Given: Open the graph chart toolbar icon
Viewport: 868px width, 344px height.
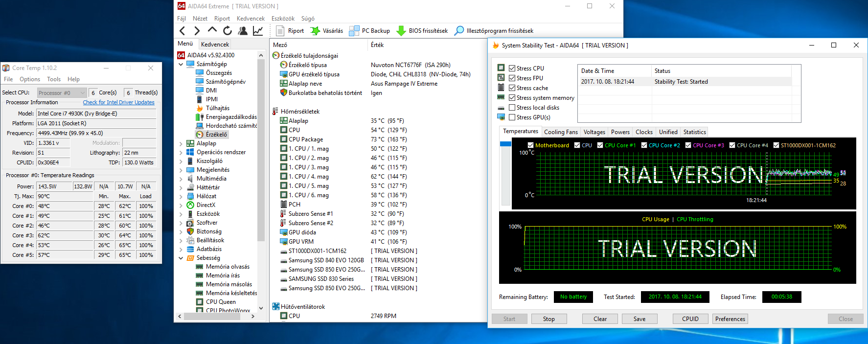Looking at the screenshot, I should point(258,31).
